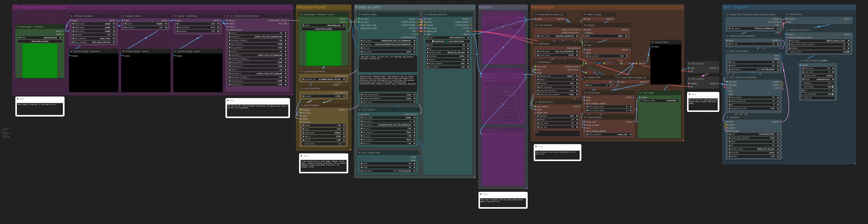Click the positive prompt text box
Screen dimensions: 868x224
click(388, 63)
